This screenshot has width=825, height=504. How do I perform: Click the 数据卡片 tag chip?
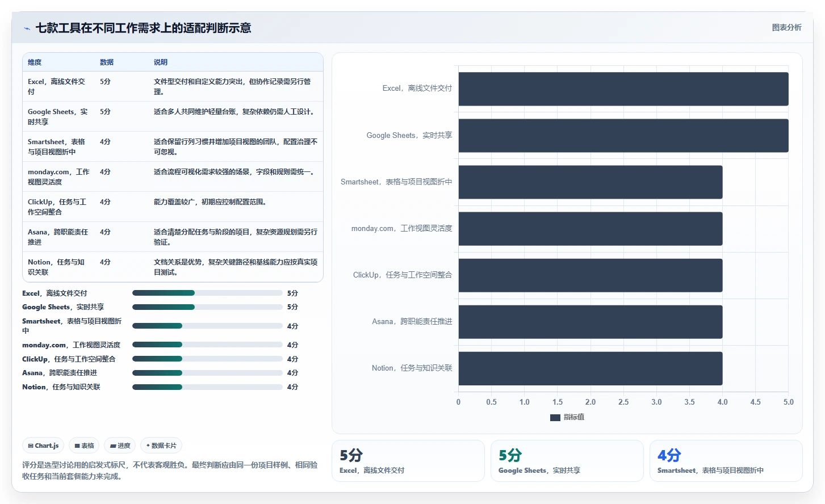pyautogui.click(x=161, y=446)
